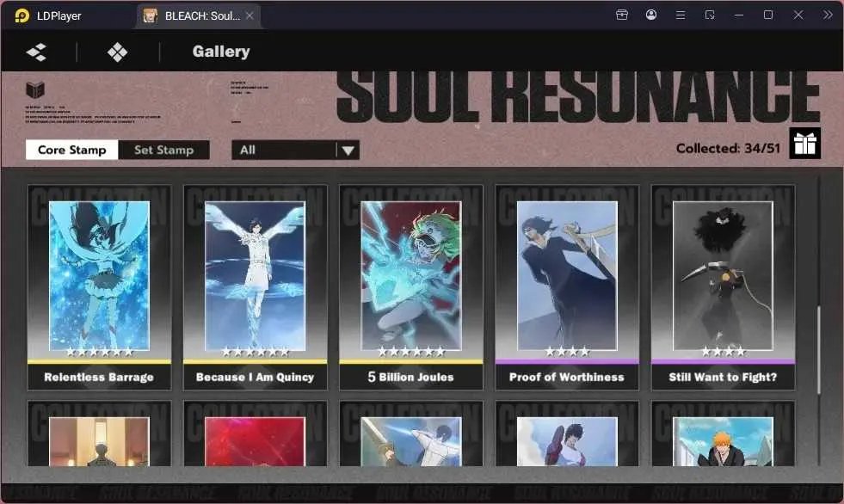Go back using the left diamond arrow icon
Viewport: 844px width, 504px height.
click(x=37, y=52)
